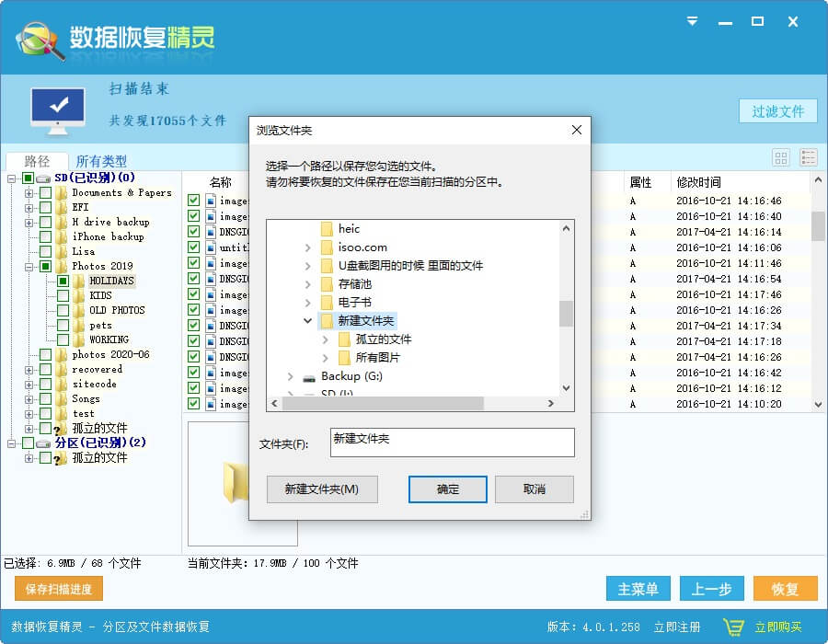Click the isoo.com folder icon

coord(327,247)
